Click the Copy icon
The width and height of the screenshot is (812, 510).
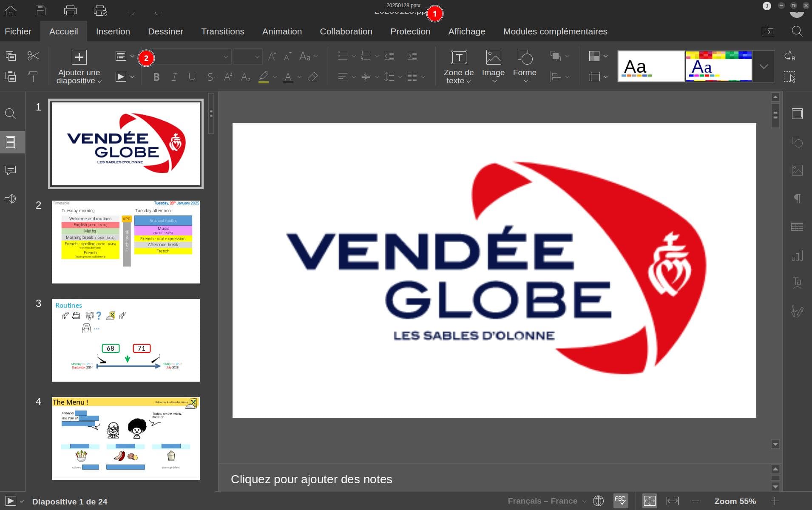point(11,56)
